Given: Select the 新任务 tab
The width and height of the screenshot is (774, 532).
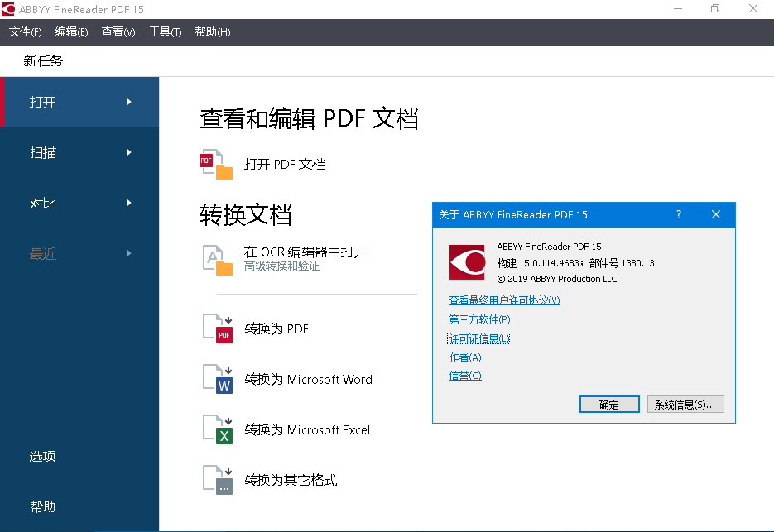Looking at the screenshot, I should coord(43,61).
